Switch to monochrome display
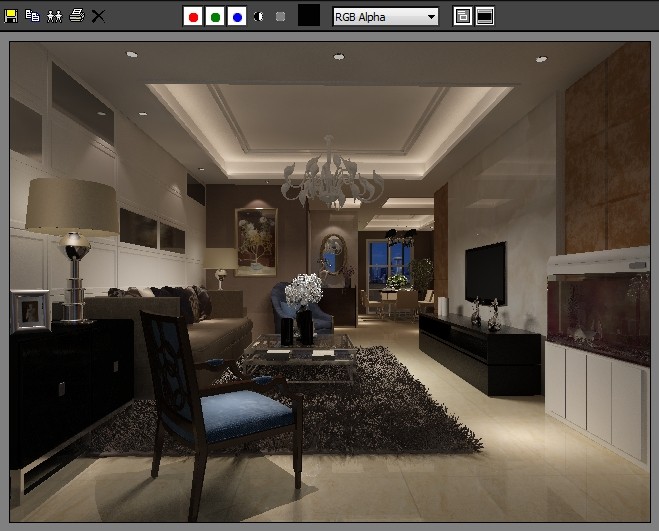659x531 pixels. [x=280, y=16]
